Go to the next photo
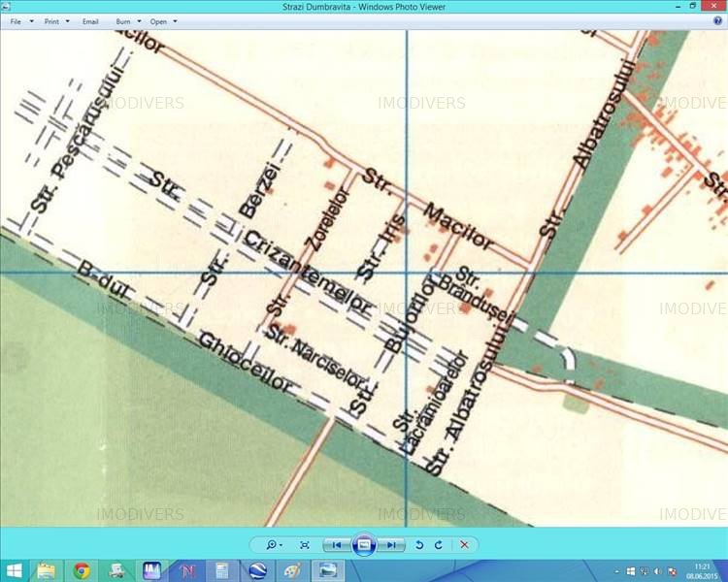This screenshot has height=582, width=728. pyautogui.click(x=391, y=545)
